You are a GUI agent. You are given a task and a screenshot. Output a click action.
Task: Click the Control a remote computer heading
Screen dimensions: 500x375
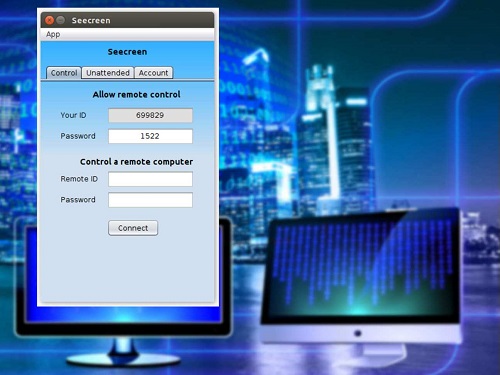click(136, 162)
